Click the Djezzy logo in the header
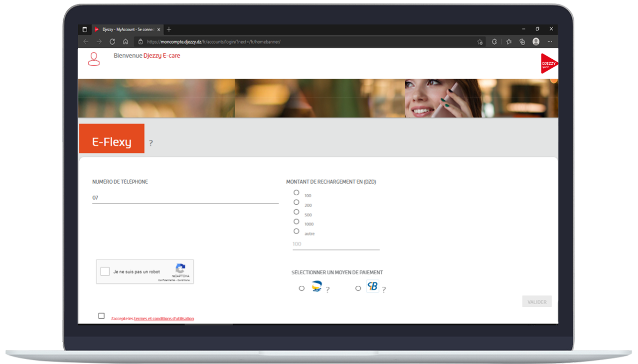 [549, 64]
